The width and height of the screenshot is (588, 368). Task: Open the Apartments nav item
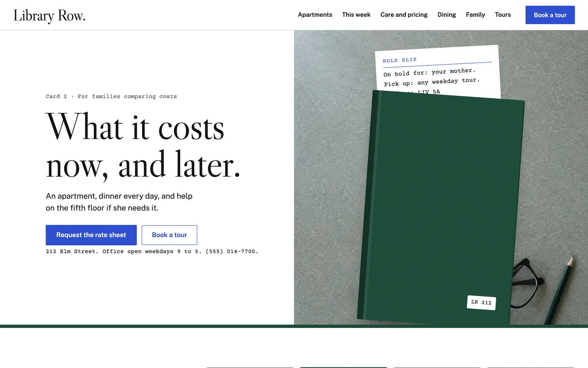(x=315, y=15)
